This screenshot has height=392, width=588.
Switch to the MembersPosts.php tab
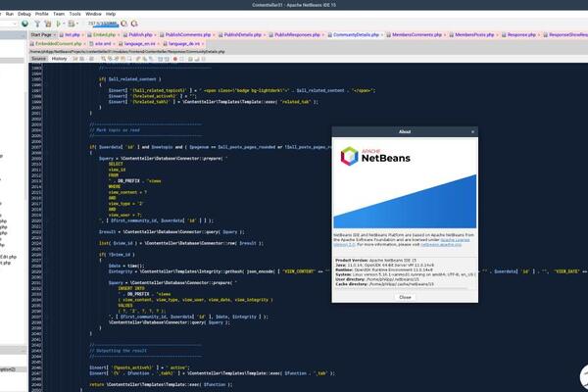474,35
